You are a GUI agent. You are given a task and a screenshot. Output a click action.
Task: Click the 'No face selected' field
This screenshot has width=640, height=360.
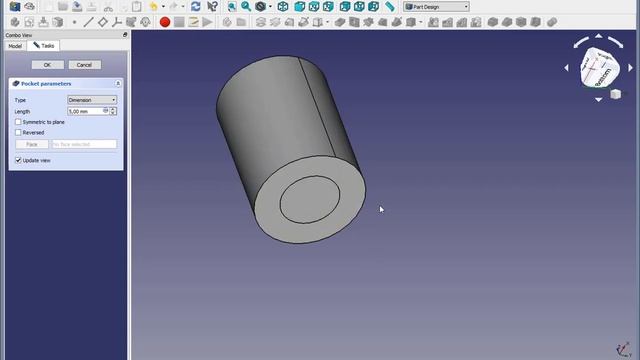point(84,144)
